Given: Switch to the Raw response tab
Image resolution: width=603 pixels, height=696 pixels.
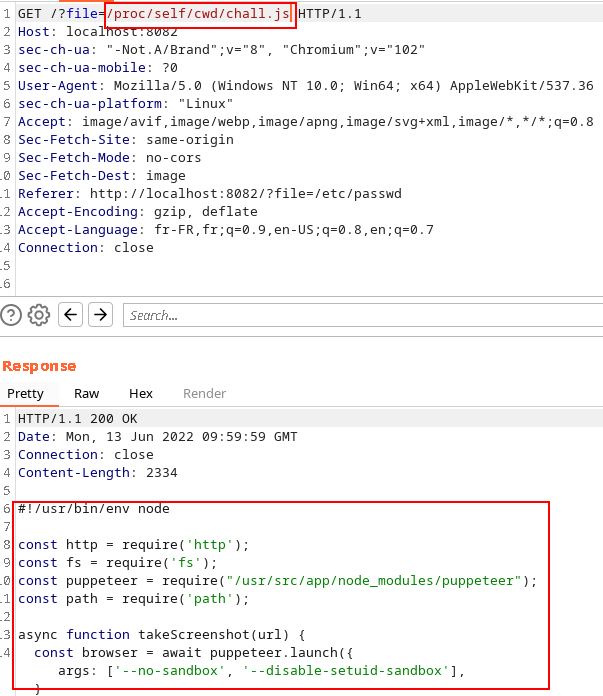Looking at the screenshot, I should tap(87, 394).
